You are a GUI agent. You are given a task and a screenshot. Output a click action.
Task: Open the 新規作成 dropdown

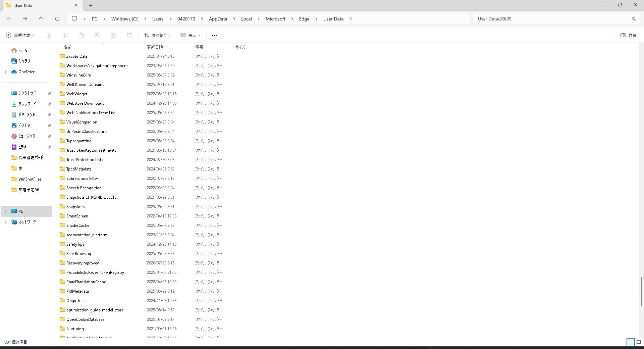[20, 35]
